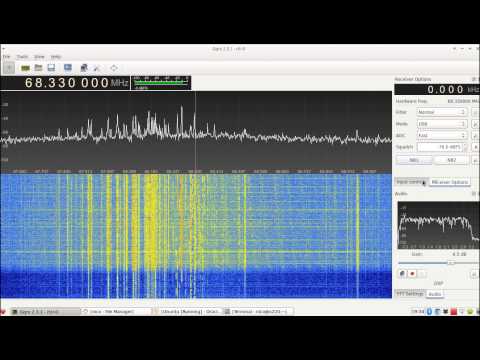
Task: Open the Tools menu
Action: click(22, 57)
